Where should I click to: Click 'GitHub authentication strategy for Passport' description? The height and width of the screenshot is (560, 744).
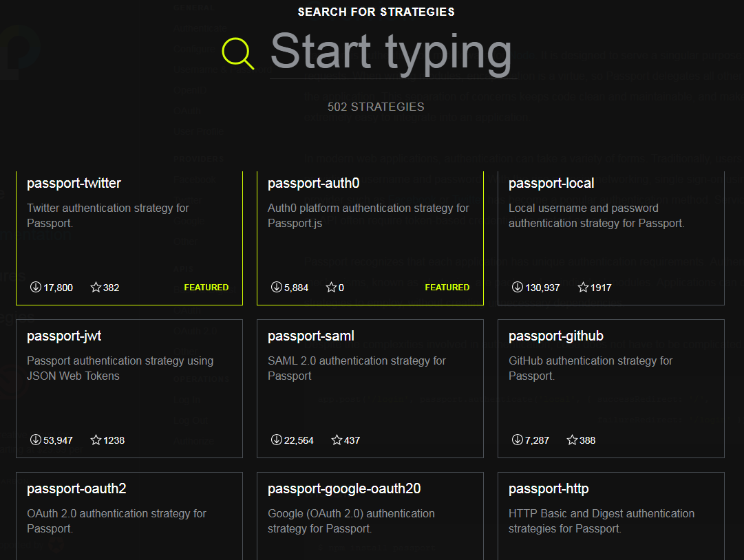591,368
